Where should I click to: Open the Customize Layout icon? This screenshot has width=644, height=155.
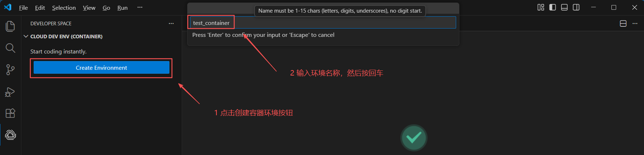pos(541,7)
